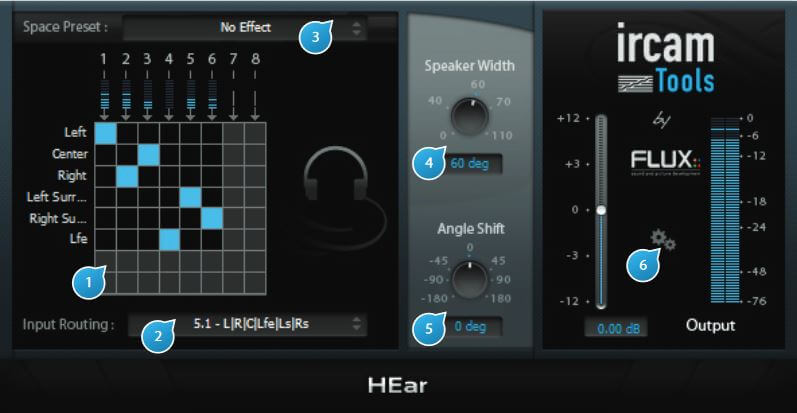The height and width of the screenshot is (413, 797).
Task: Toggle matrix cell Lfe row, input 4
Action: (170, 240)
